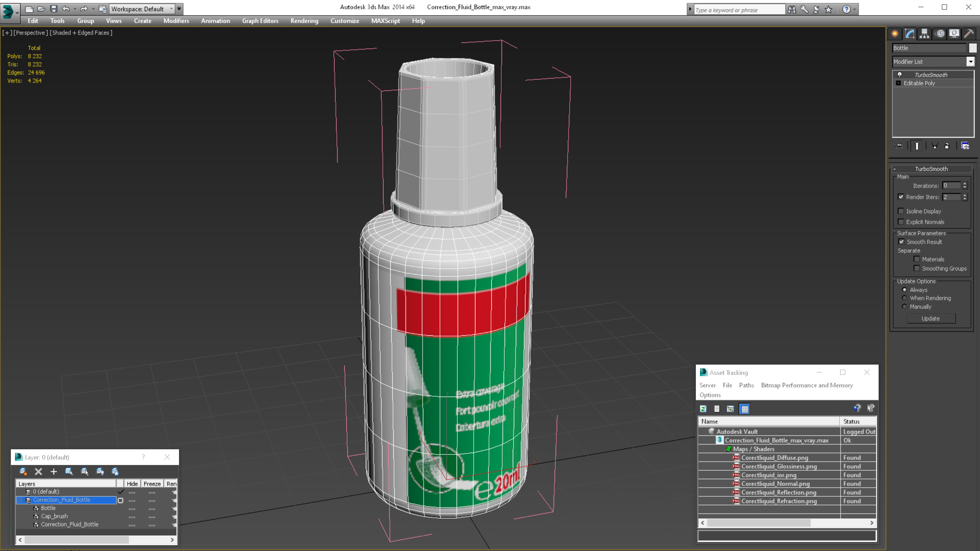Open the Create command panel tab
The width and height of the screenshot is (980, 551).
pyautogui.click(x=895, y=34)
